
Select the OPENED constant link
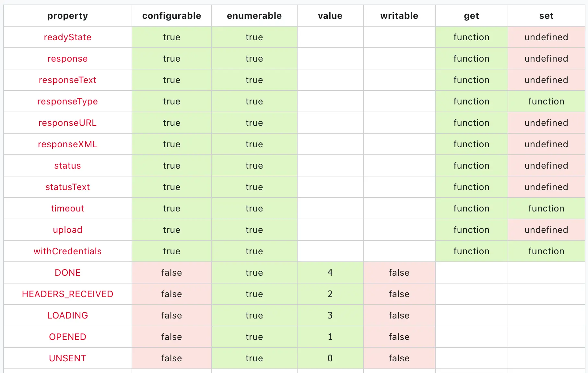coord(67,337)
